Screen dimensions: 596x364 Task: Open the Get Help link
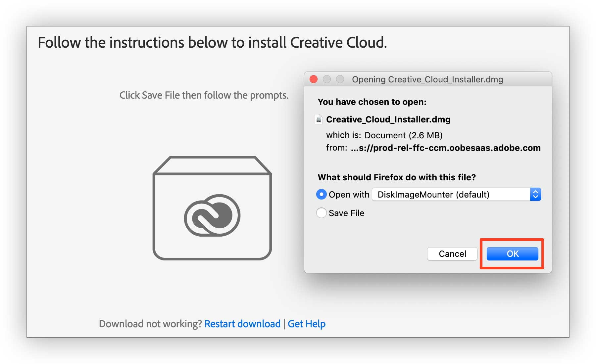(x=306, y=324)
